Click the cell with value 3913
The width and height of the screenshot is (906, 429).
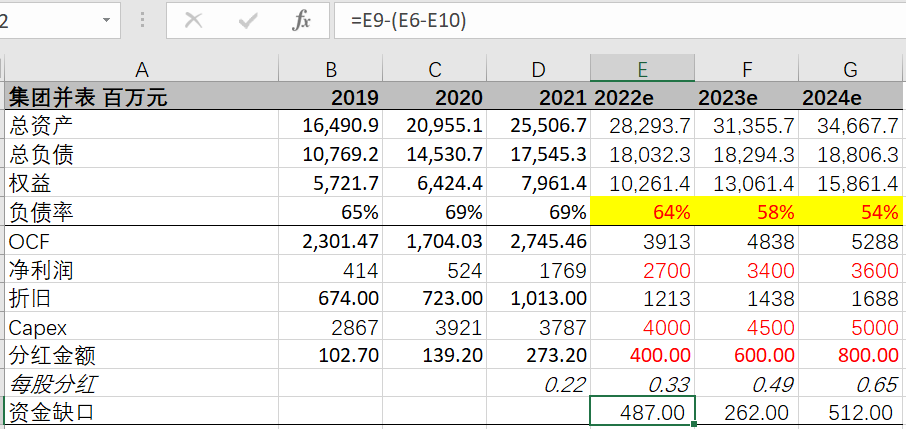[x=643, y=241]
